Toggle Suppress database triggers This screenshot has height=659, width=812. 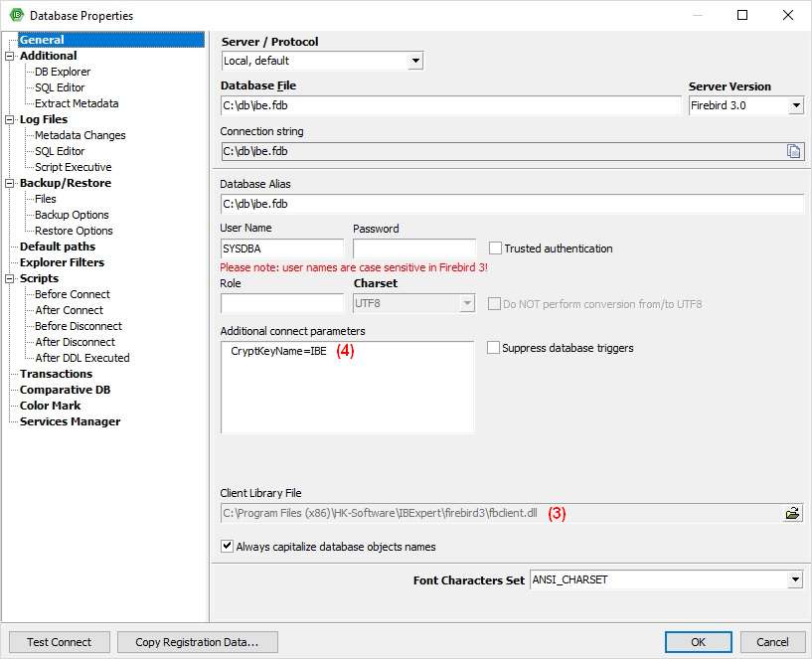click(x=493, y=348)
